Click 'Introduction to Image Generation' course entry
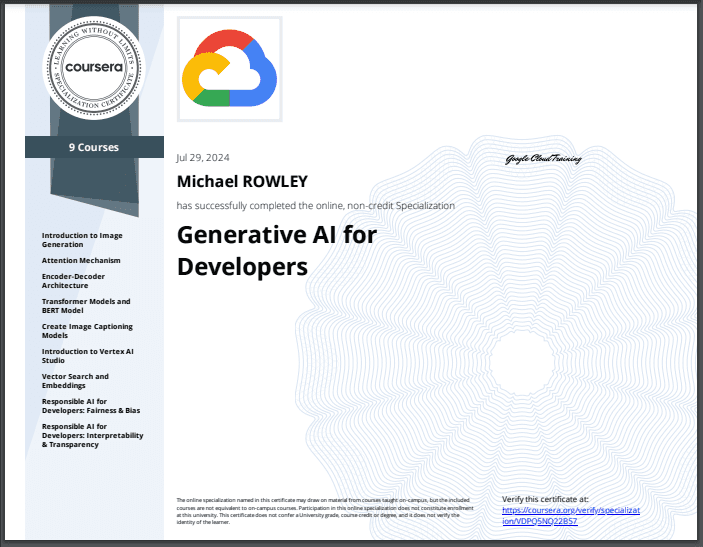 click(82, 240)
